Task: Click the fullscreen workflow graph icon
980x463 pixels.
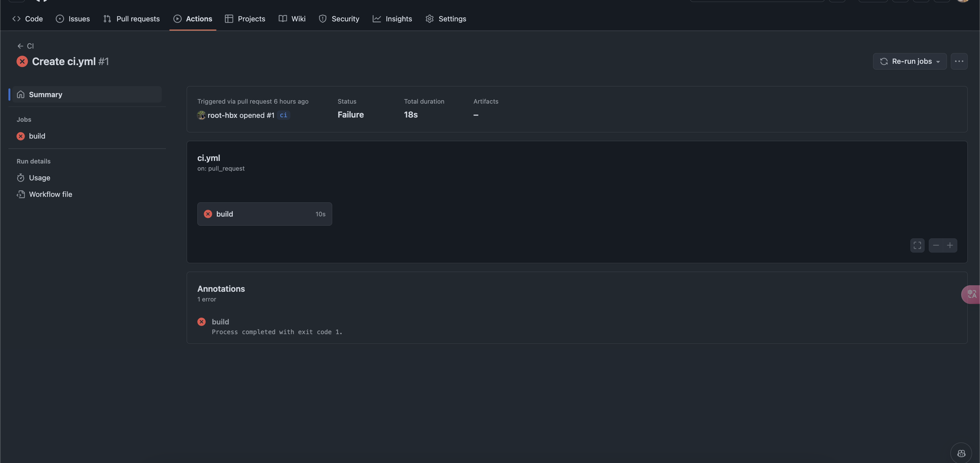Action: [x=917, y=245]
